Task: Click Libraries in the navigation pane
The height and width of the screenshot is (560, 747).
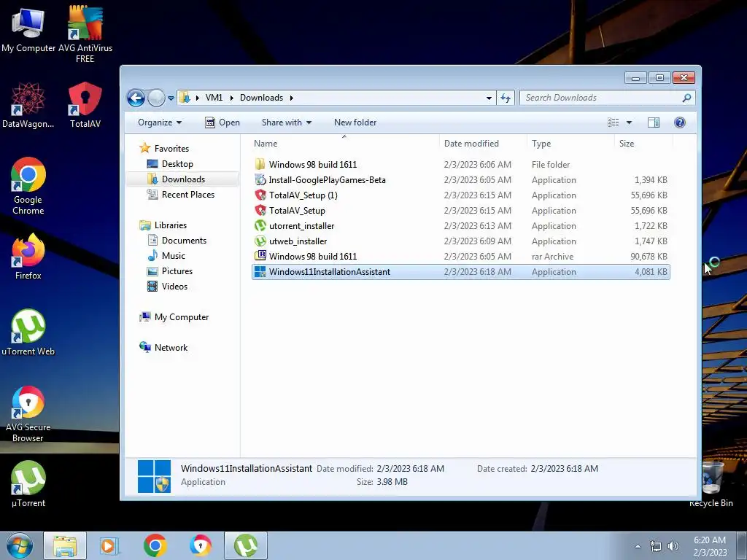Action: point(163,225)
